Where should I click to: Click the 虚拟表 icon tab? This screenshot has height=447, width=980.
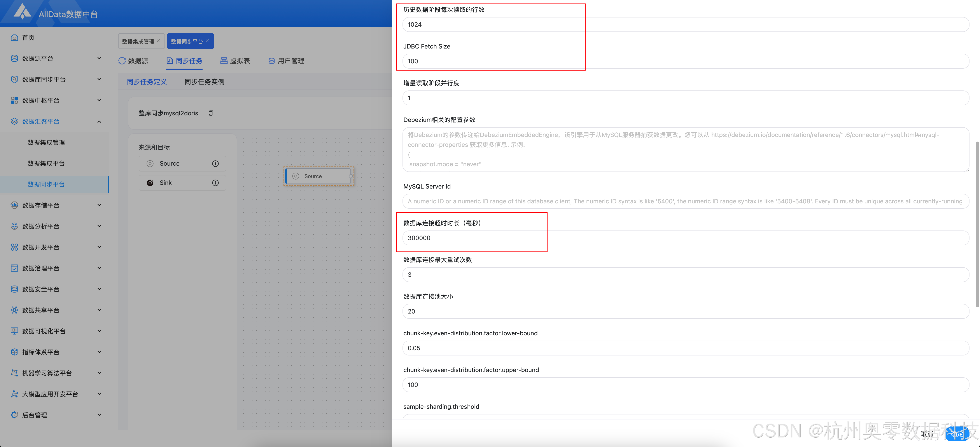(x=224, y=61)
